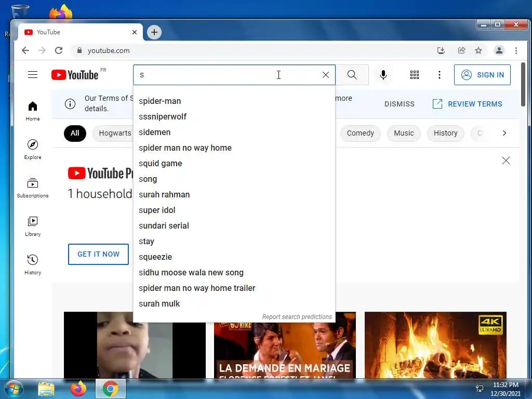Choose the super idol suggestion
Viewport: 532px width, 399px height.
pos(234,210)
